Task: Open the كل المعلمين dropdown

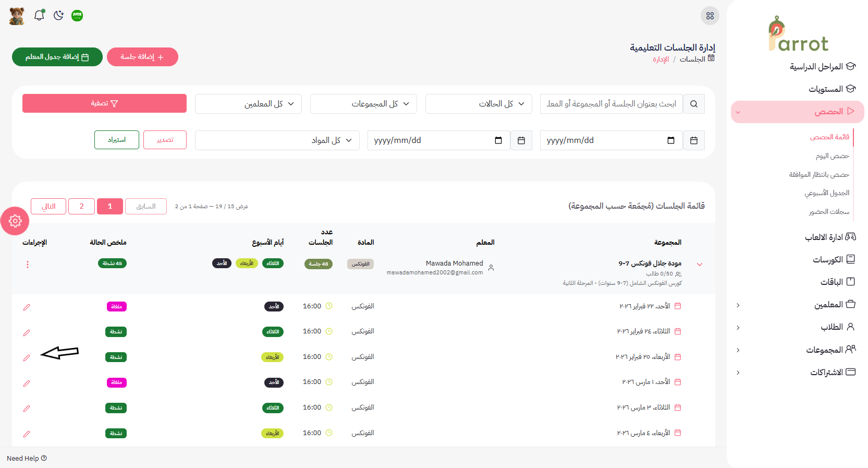Action: click(248, 104)
